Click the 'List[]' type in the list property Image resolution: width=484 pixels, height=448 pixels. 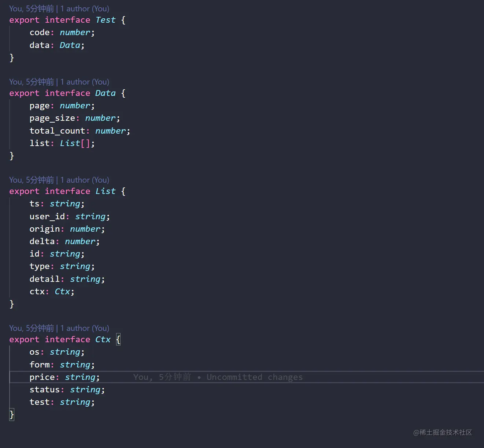(75, 143)
